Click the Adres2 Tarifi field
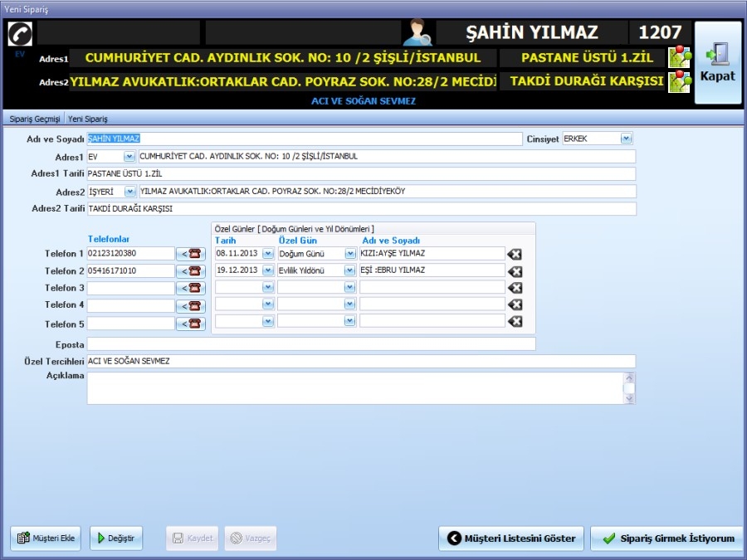 tap(362, 208)
